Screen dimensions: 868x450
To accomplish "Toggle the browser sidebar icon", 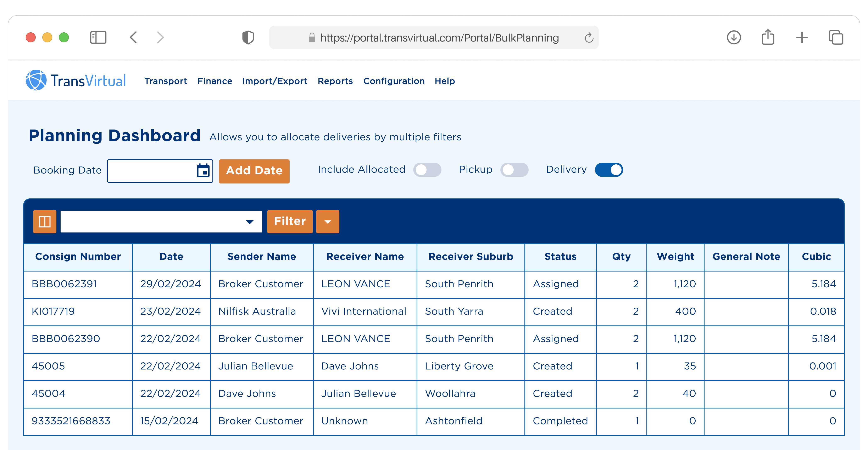I will 98,37.
